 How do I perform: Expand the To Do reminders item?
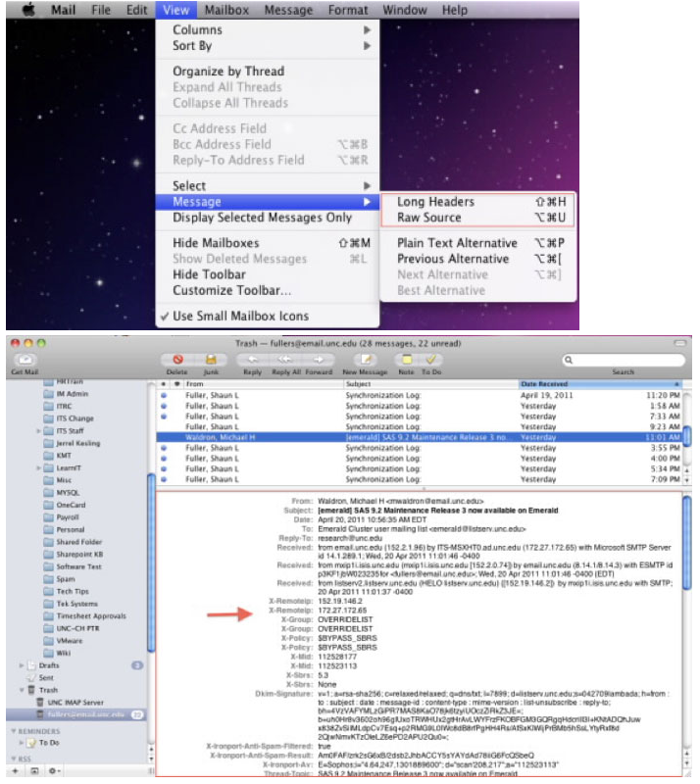click(x=22, y=744)
